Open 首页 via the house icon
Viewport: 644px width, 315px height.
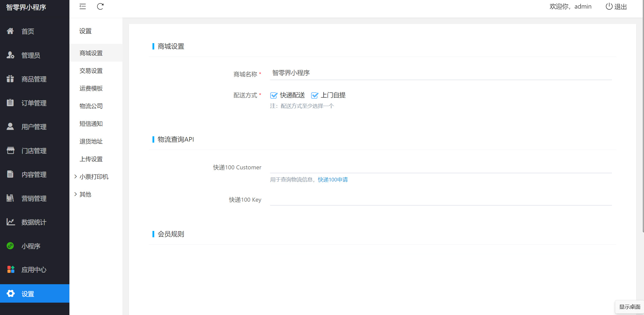point(10,31)
